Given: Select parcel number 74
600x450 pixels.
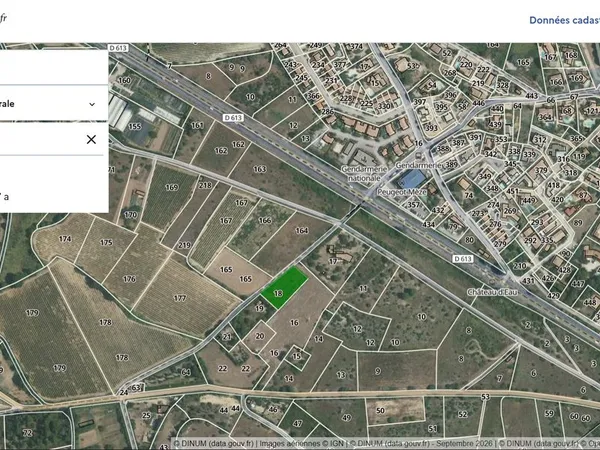Looking at the screenshot, I should pyautogui.click(x=469, y=195).
